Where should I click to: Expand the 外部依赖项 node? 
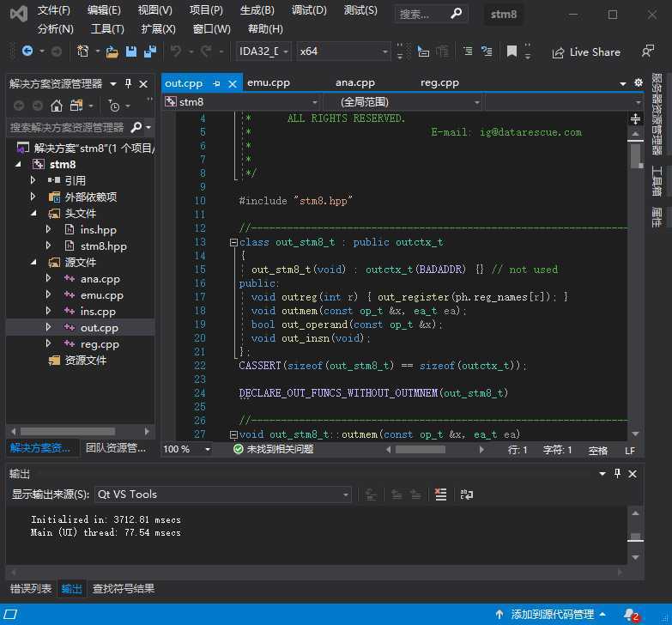click(x=33, y=197)
